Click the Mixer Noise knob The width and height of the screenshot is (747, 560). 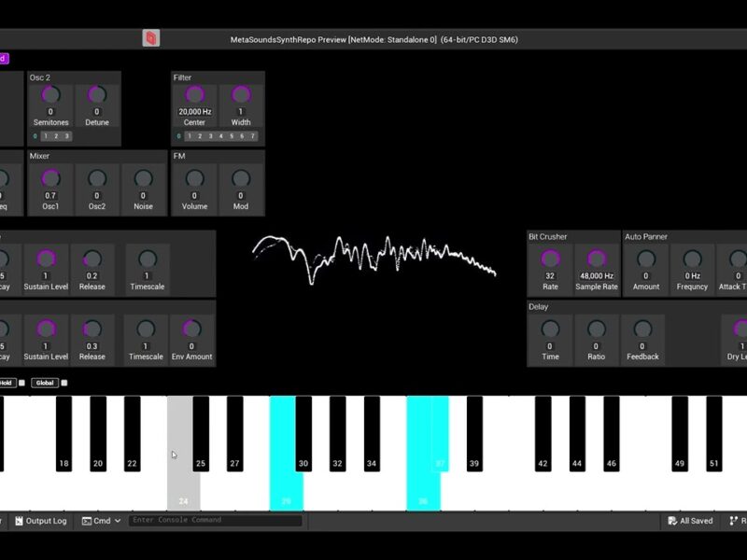click(143, 178)
